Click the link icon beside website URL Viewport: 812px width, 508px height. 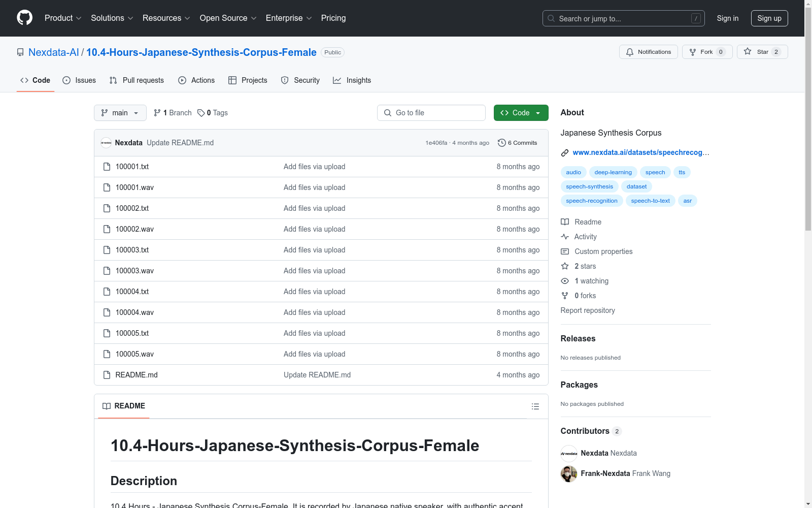pos(564,153)
